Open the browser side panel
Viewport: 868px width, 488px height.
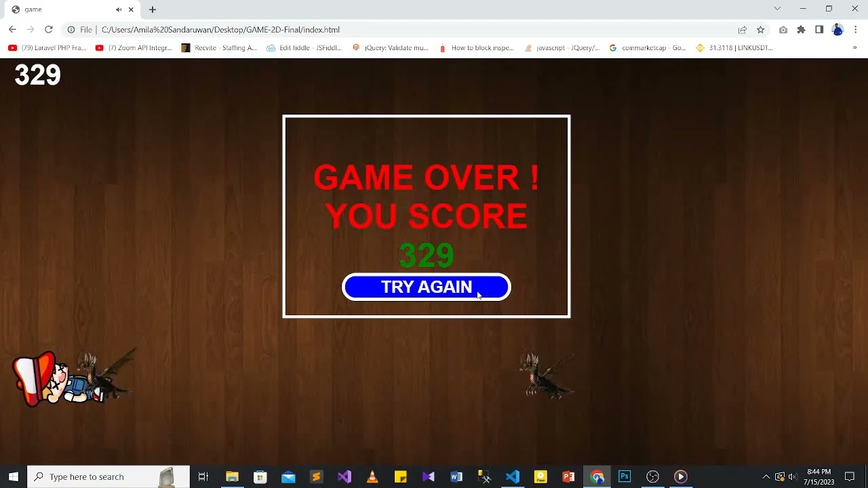[x=819, y=30]
